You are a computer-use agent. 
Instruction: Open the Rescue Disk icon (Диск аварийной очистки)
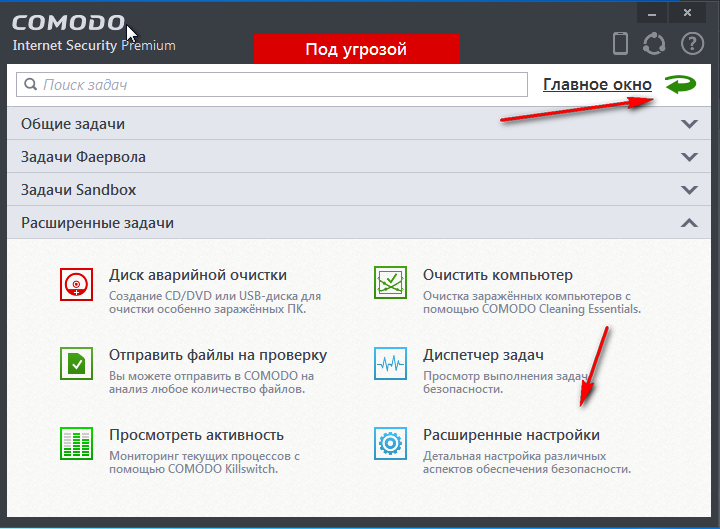click(76, 284)
